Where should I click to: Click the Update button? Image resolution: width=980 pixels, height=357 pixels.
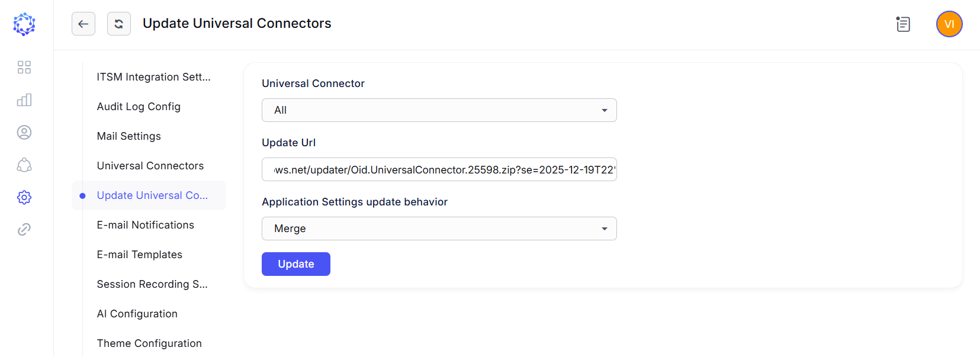[296, 264]
